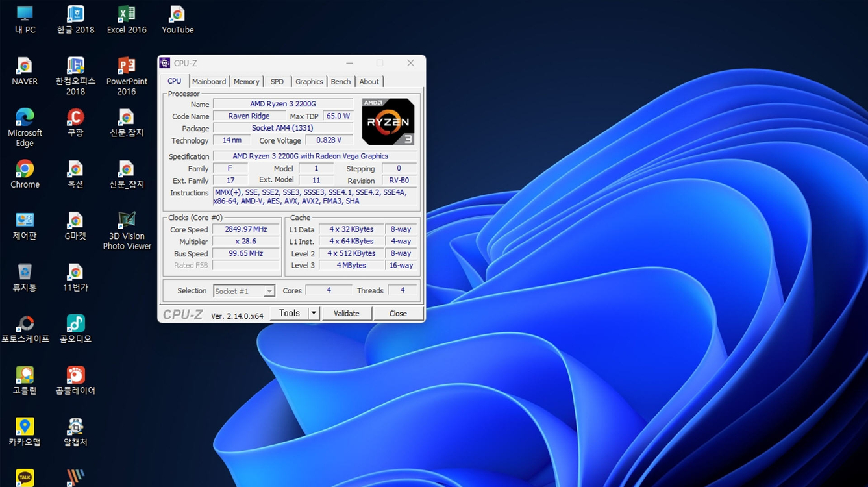Screen dimensions: 868x487
Task: Switch to the About tab
Action: coord(369,82)
